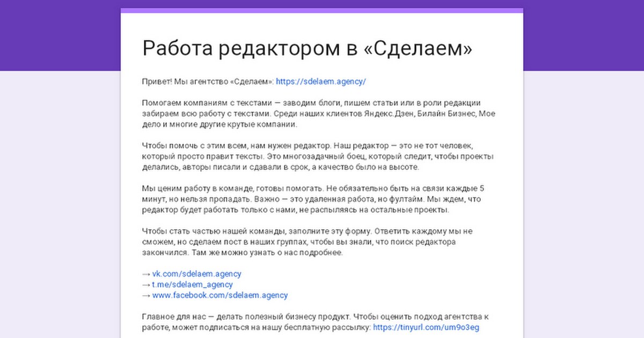Open the t.me/sdelaem_agency Telegram link
Viewport: 644px width, 338px height.
pyautogui.click(x=192, y=284)
